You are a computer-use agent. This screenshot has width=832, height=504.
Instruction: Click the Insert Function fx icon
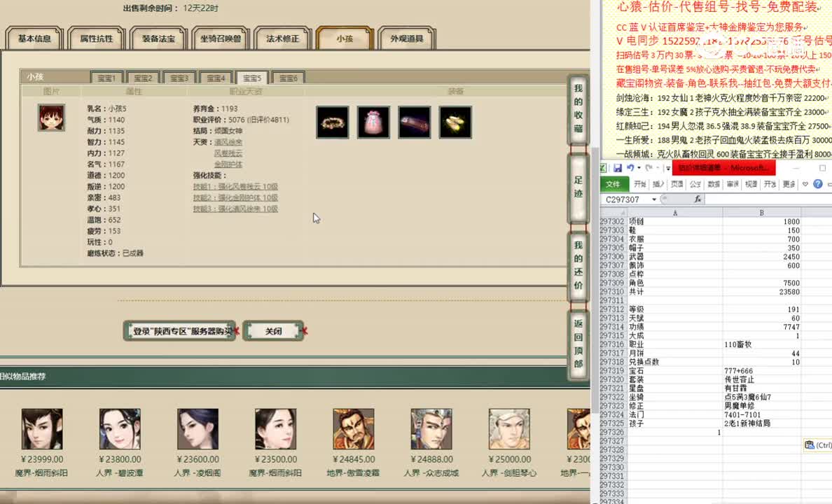(x=699, y=198)
